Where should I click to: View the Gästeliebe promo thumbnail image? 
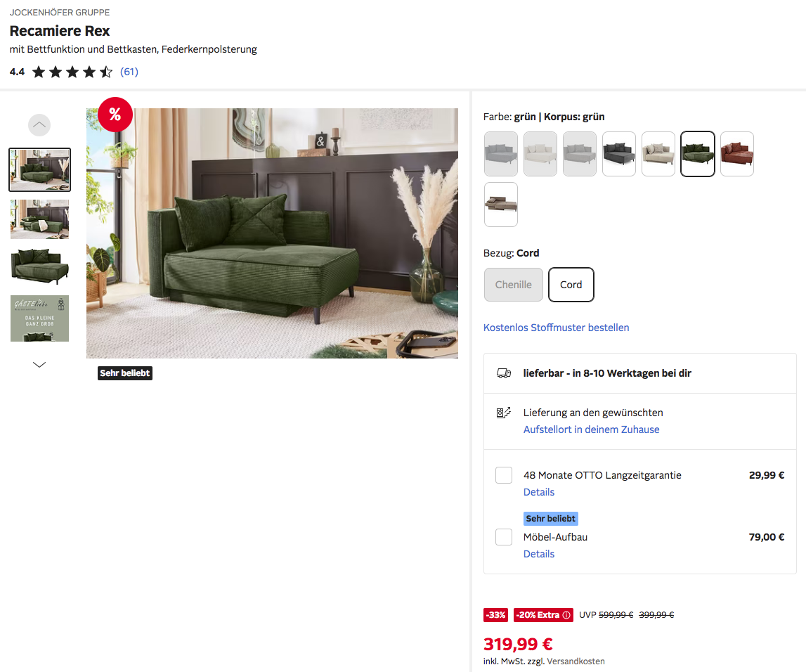click(x=39, y=318)
